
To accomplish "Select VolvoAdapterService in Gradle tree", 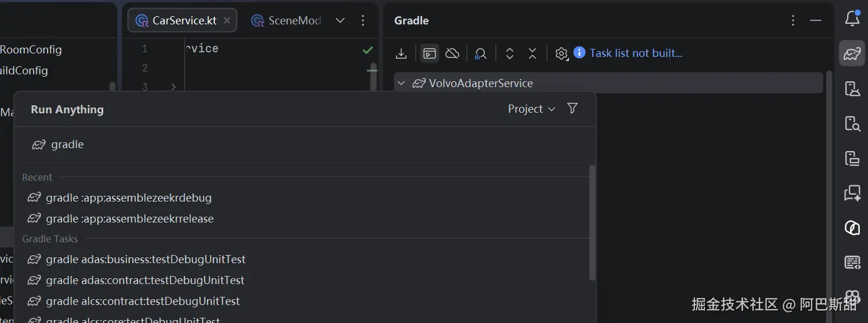I will pyautogui.click(x=608, y=83).
